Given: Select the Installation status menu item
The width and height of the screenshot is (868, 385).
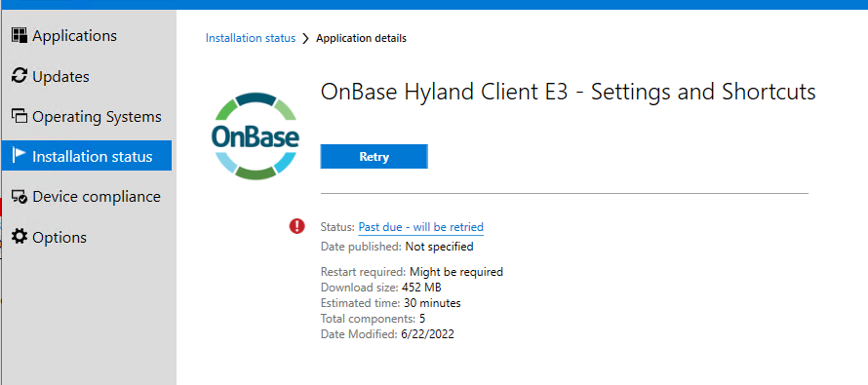Looking at the screenshot, I should (x=87, y=155).
